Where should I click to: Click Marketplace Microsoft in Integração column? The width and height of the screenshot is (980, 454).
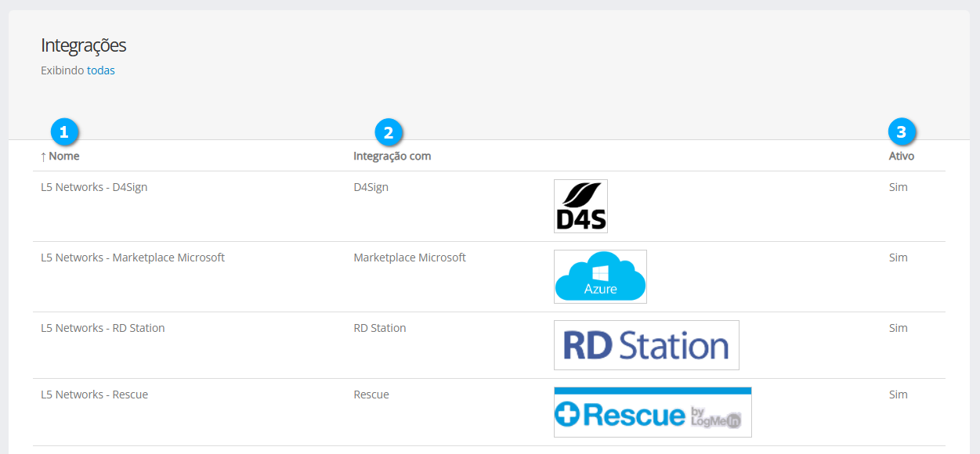tap(409, 258)
